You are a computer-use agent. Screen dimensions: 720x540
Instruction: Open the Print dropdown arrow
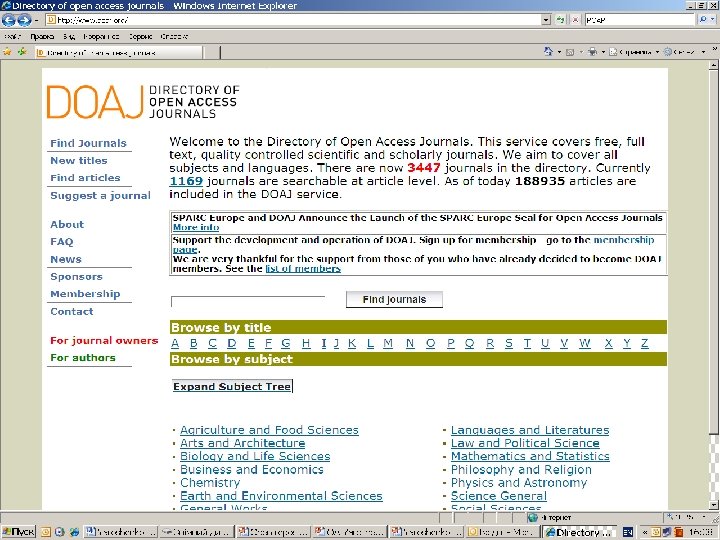coord(603,52)
